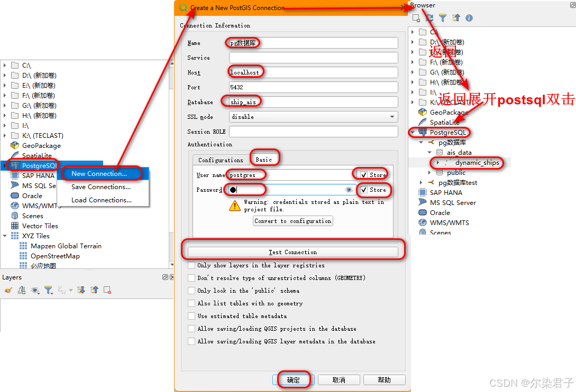
Task: Click SAP HANA icon in right Browser
Action: [x=423, y=192]
